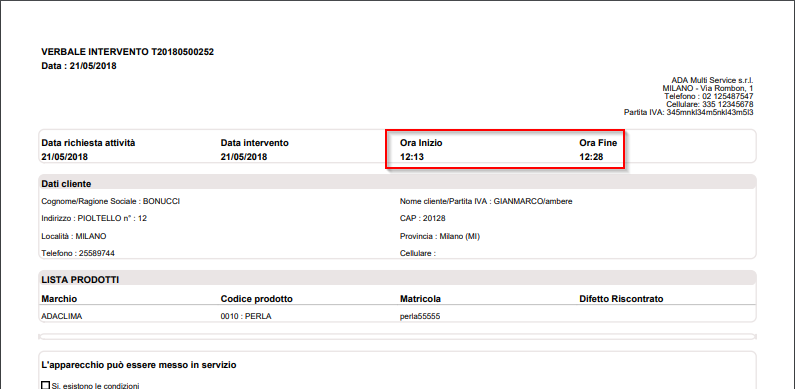
Task: Click heading 'L'apparecchio può essere messo in servizio'
Action: pos(138,365)
